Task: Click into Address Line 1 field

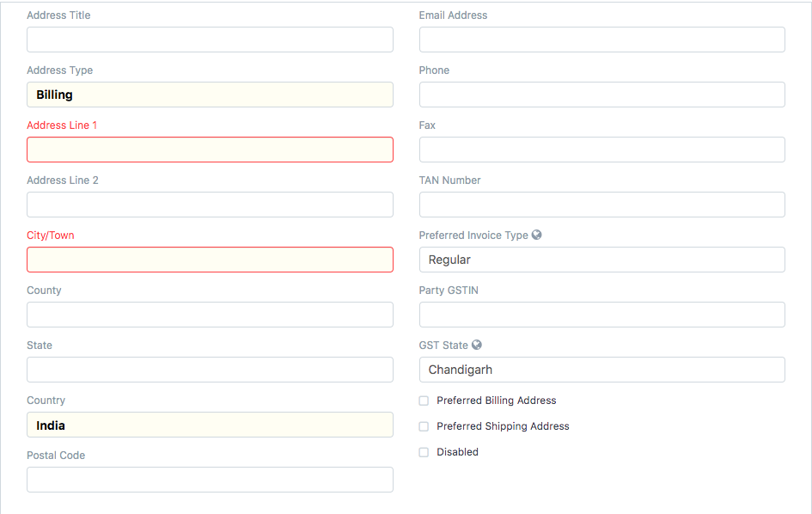Action: pos(210,150)
